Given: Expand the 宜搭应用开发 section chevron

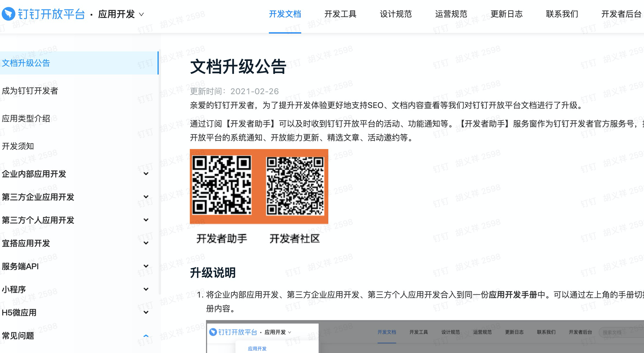Looking at the screenshot, I should (146, 243).
